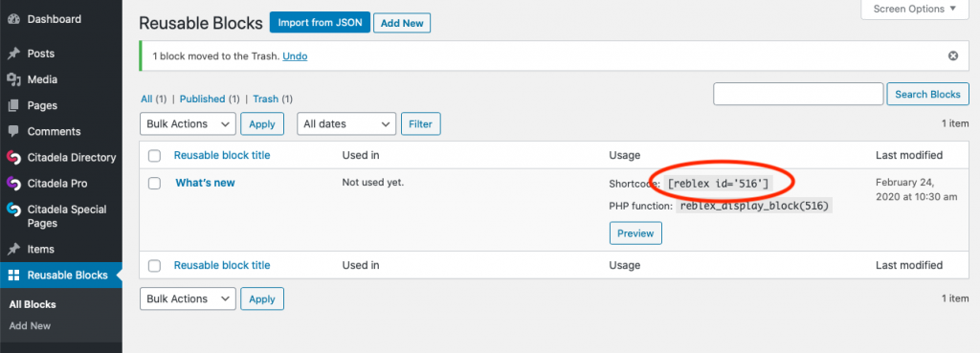
Task: Click the Pages icon in sidebar
Action: click(x=13, y=105)
